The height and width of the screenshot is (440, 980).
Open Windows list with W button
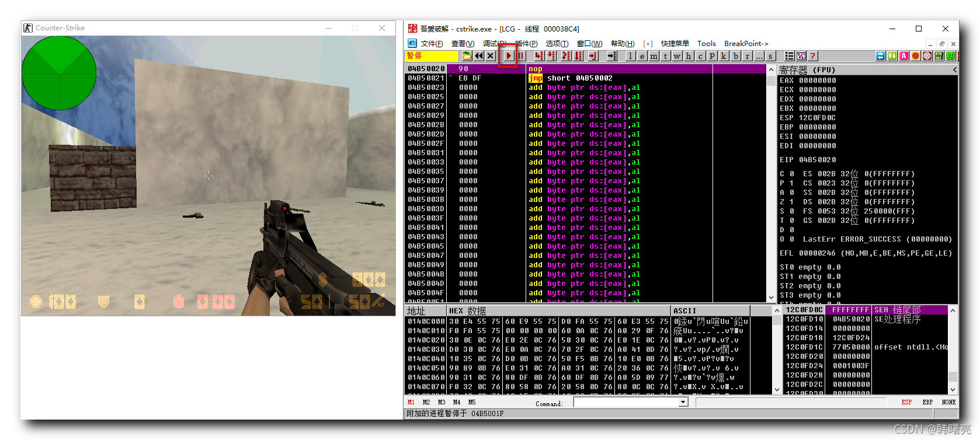677,56
